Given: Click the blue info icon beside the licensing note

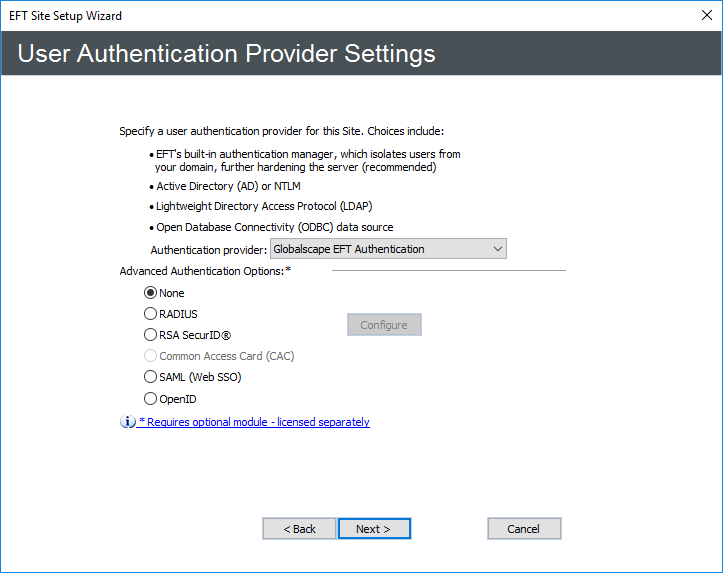Looking at the screenshot, I should pyautogui.click(x=127, y=422).
